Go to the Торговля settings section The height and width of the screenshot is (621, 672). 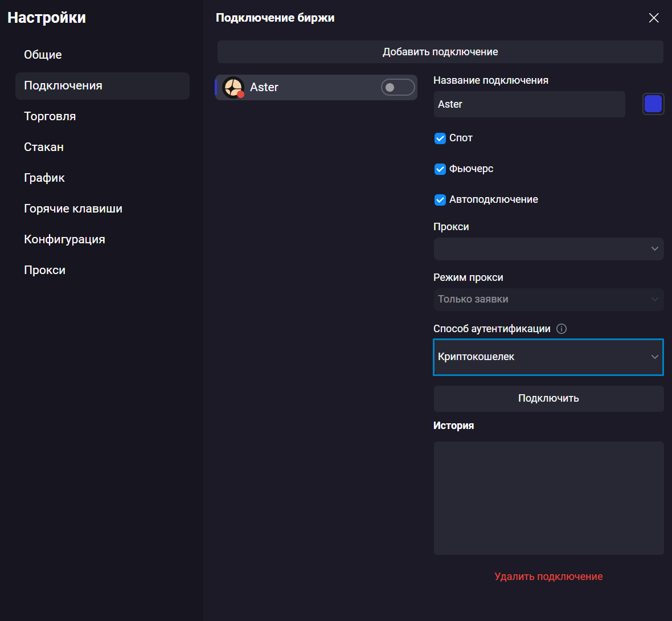[103, 117]
